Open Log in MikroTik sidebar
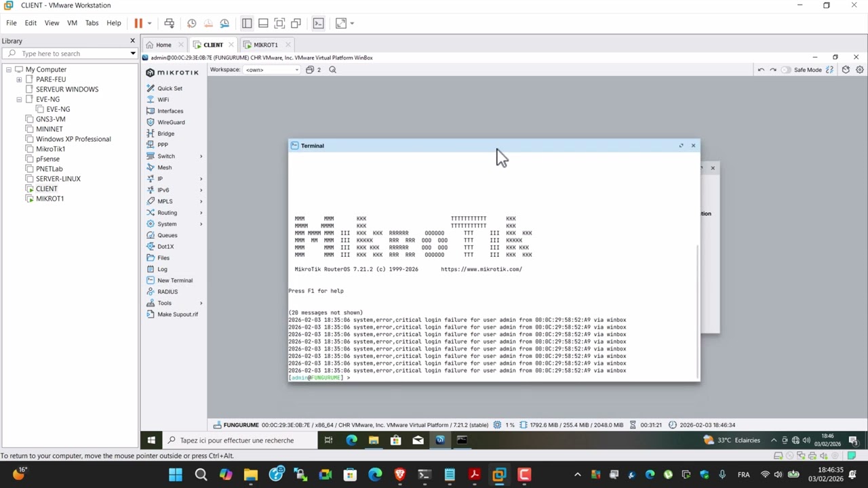 tap(162, 269)
